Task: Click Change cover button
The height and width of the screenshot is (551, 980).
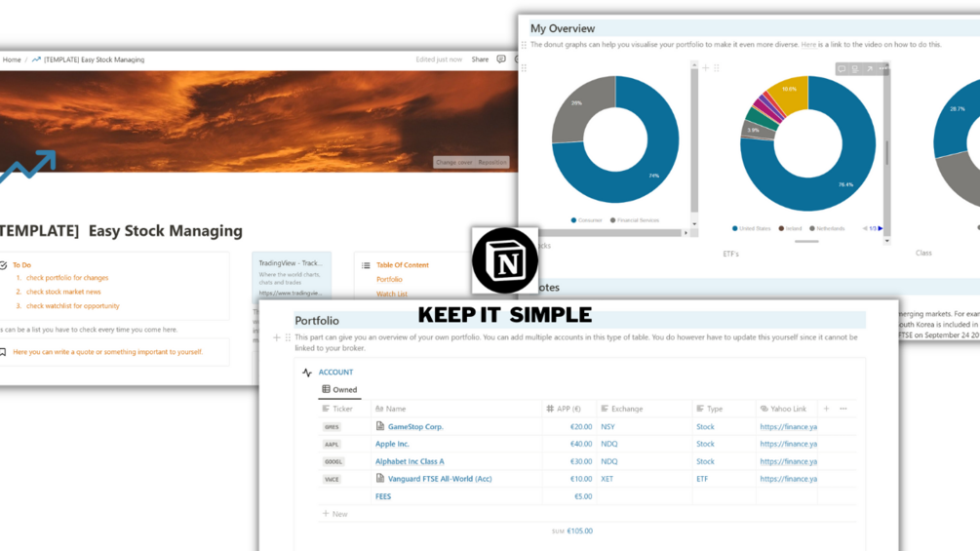Action: point(453,163)
